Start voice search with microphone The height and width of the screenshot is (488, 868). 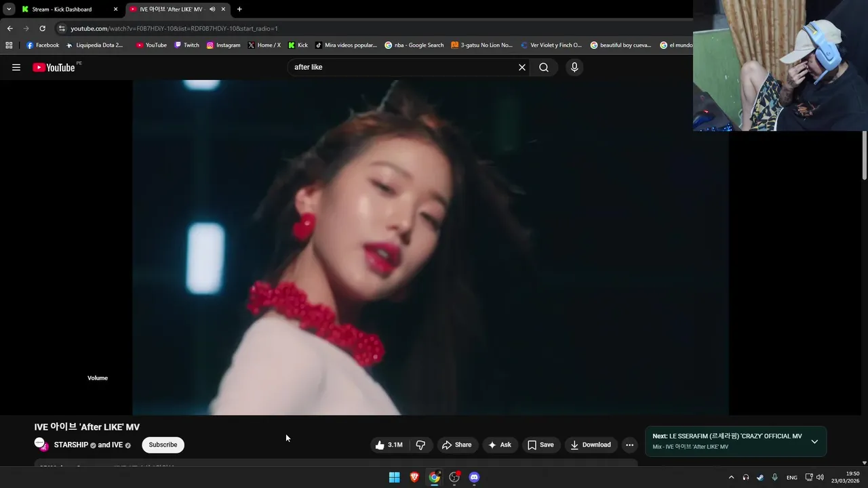pos(574,67)
